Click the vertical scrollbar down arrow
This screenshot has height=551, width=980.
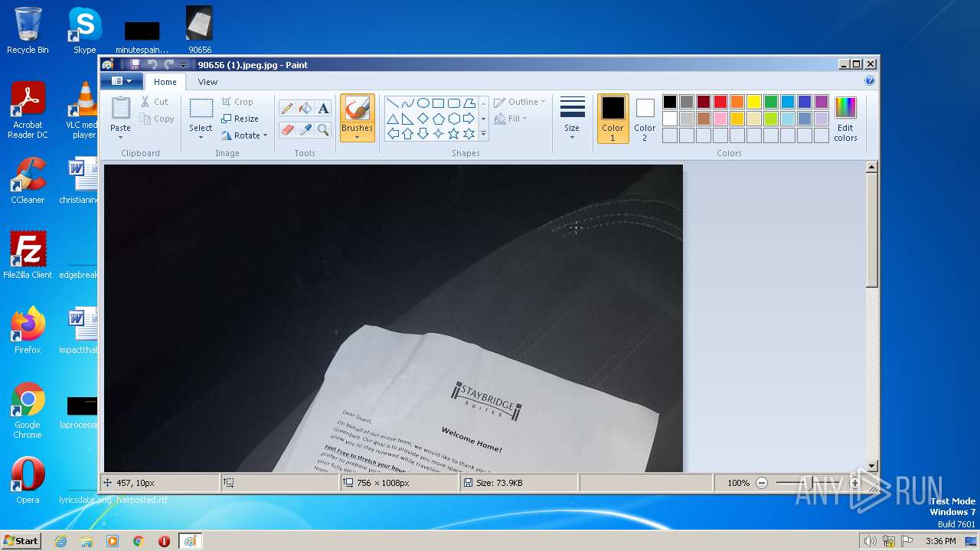coord(871,466)
